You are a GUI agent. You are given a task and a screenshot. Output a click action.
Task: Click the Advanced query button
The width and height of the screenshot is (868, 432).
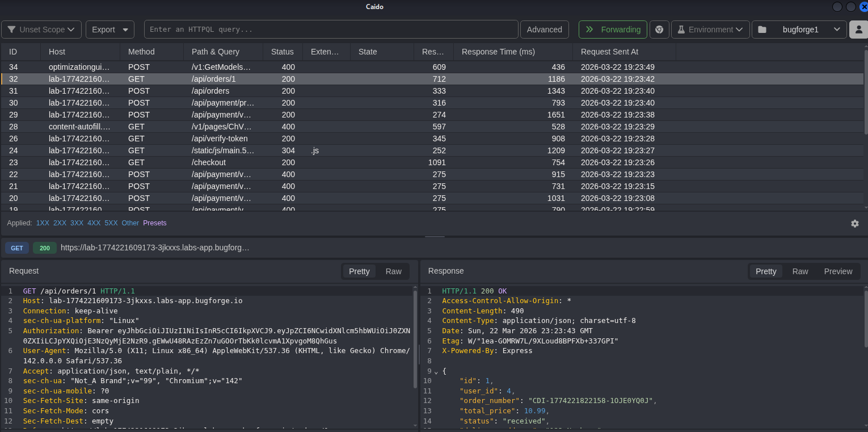tap(544, 30)
